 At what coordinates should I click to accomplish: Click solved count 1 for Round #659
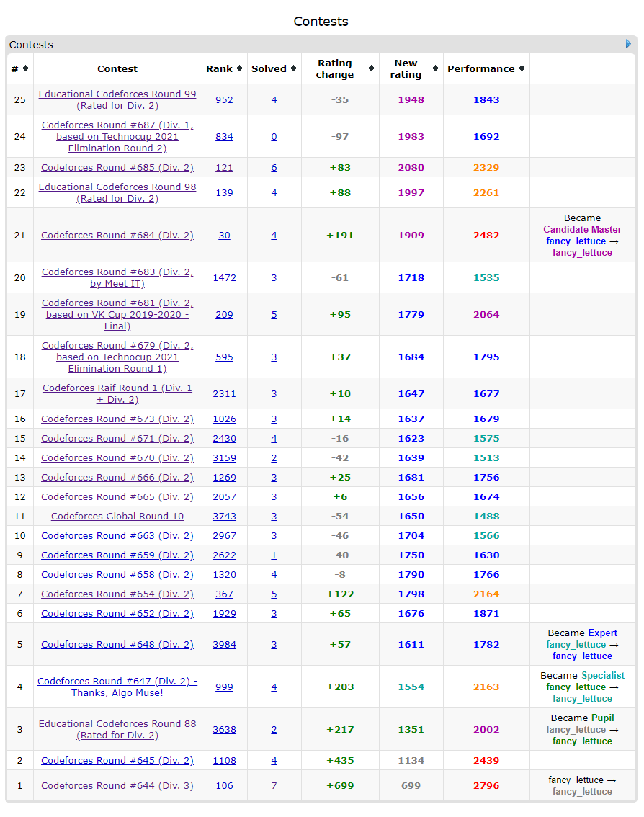(274, 555)
